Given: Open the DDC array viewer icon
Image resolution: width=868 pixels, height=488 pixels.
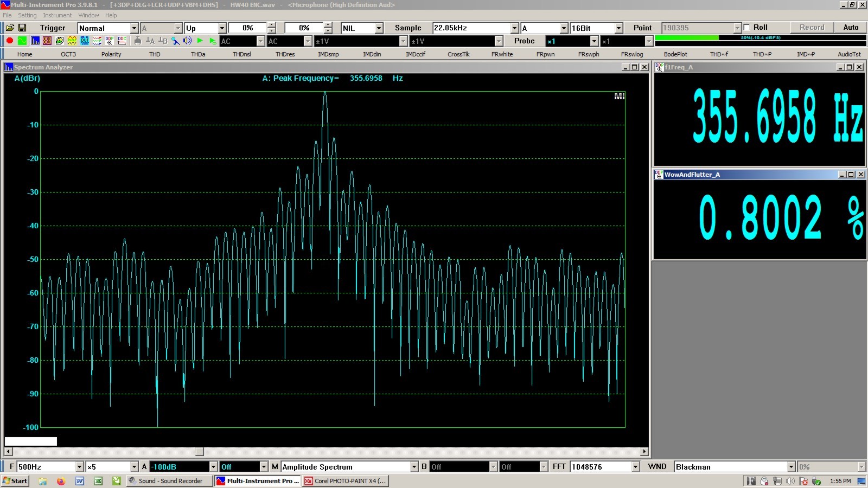Looking at the screenshot, I should (122, 41).
